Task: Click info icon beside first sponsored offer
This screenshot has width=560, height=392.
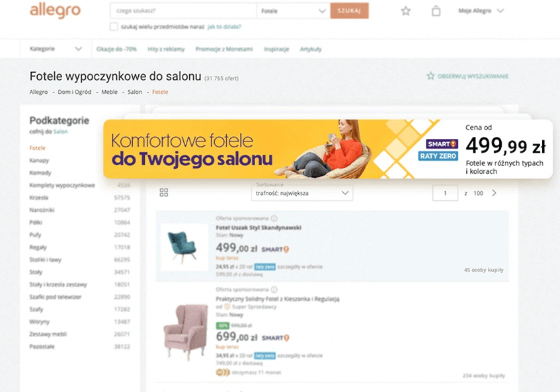Action: click(274, 218)
